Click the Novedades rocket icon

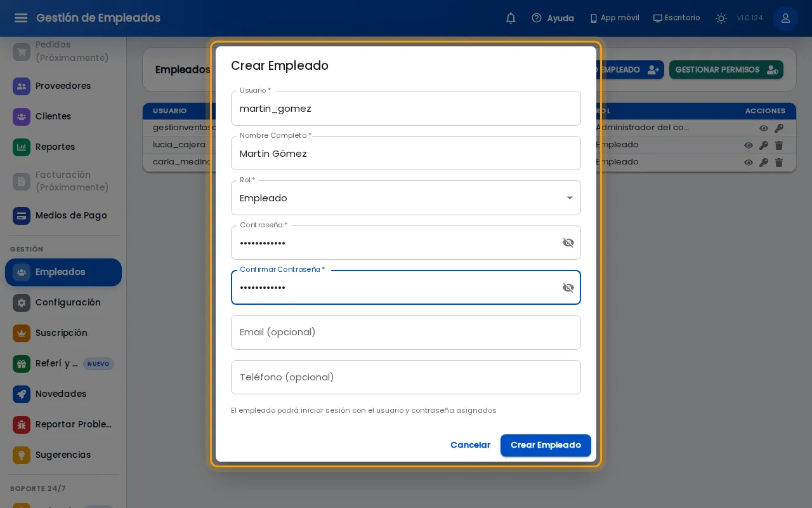pos(22,394)
